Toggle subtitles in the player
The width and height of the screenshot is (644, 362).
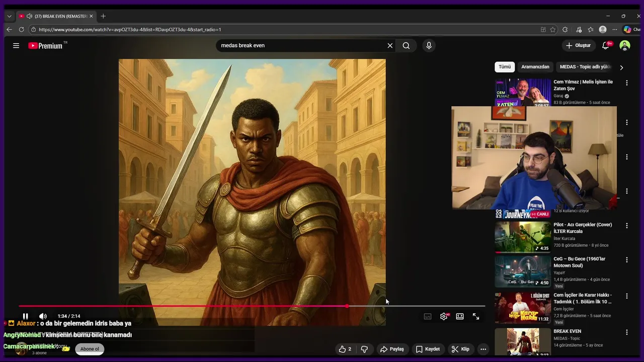tap(428, 316)
